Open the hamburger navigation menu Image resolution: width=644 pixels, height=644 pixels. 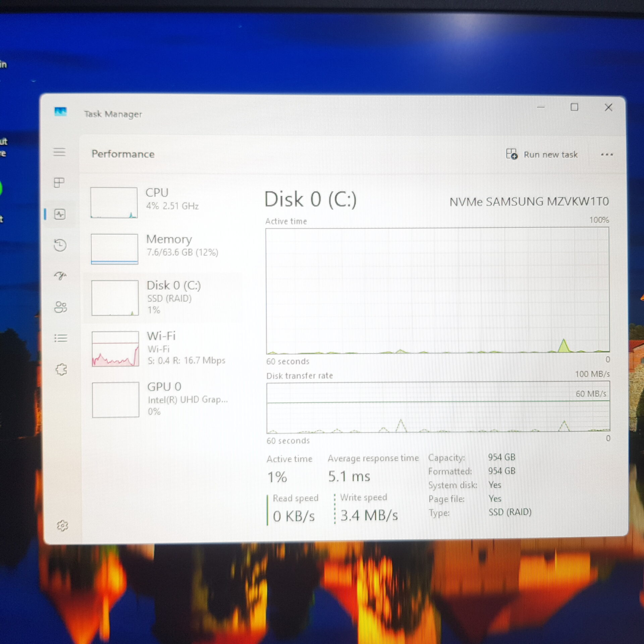(59, 152)
